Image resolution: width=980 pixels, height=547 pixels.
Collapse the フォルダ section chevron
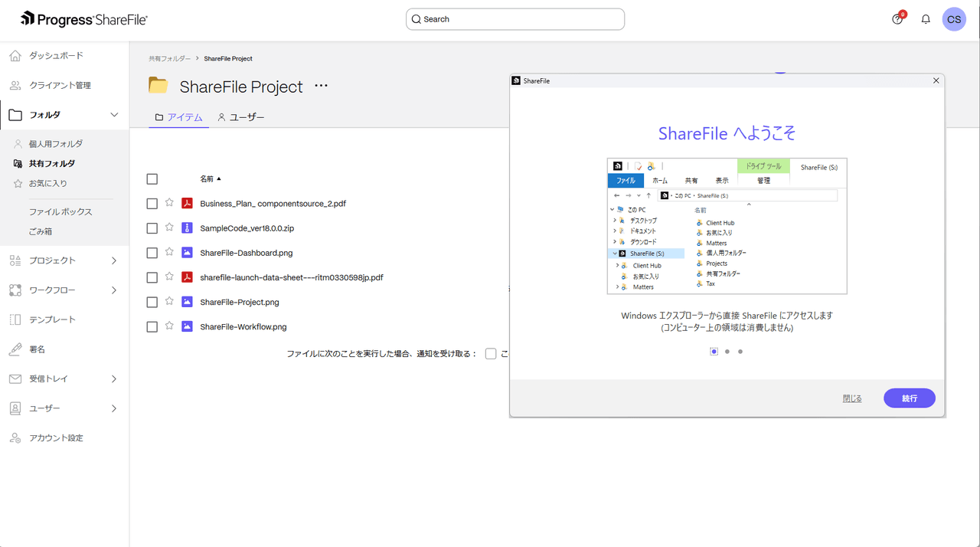pyautogui.click(x=114, y=115)
